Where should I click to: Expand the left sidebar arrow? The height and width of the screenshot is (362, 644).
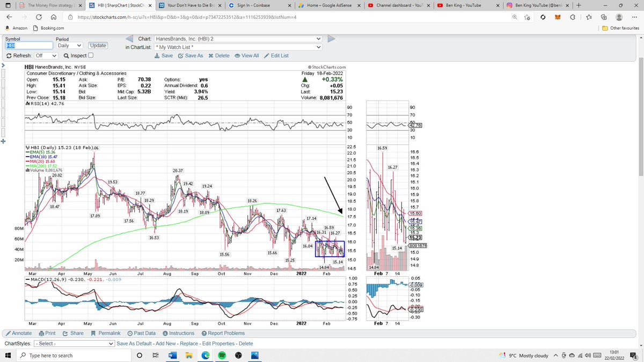click(3, 67)
